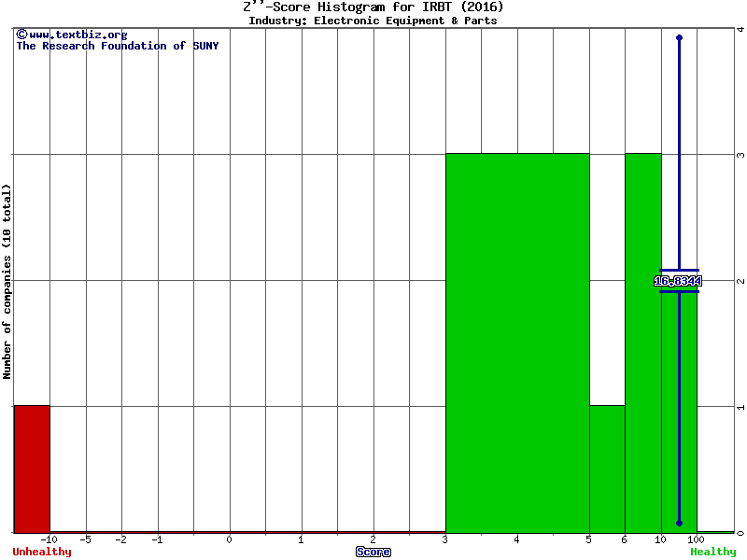This screenshot has width=747, height=560.
Task: Click the 1 on the right y-axis
Action: pyautogui.click(x=740, y=407)
